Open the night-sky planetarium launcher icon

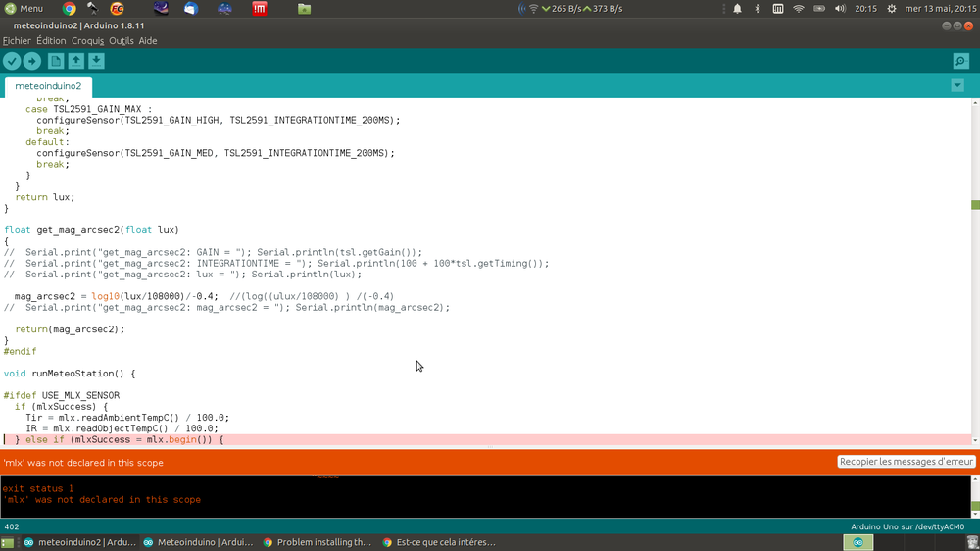click(161, 8)
